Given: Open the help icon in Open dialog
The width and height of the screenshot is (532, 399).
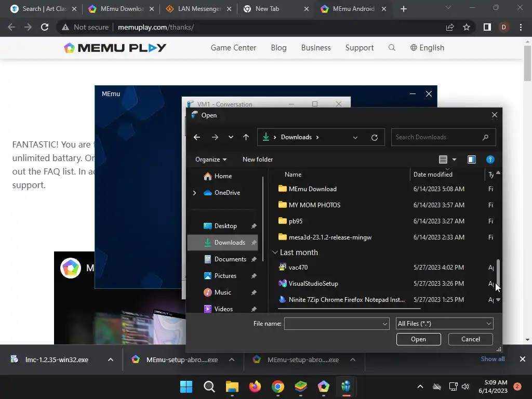Looking at the screenshot, I should (490, 159).
